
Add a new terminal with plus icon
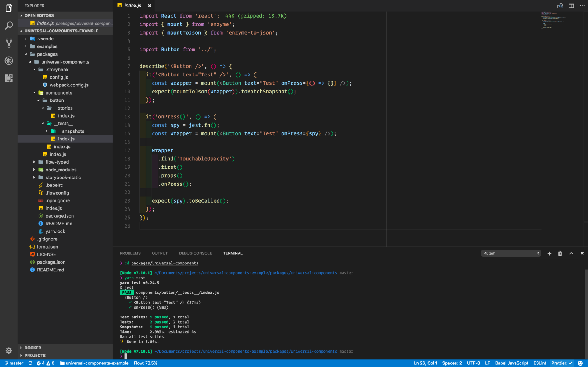[x=549, y=253]
